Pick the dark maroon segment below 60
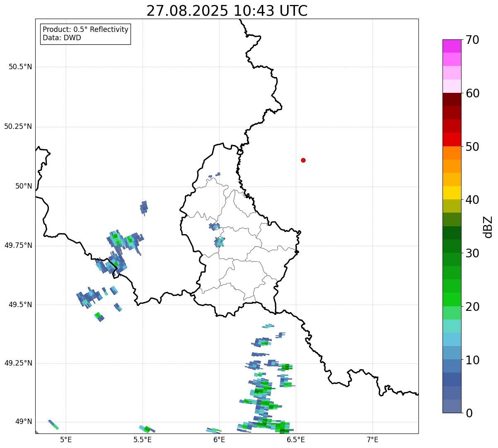 (452, 99)
